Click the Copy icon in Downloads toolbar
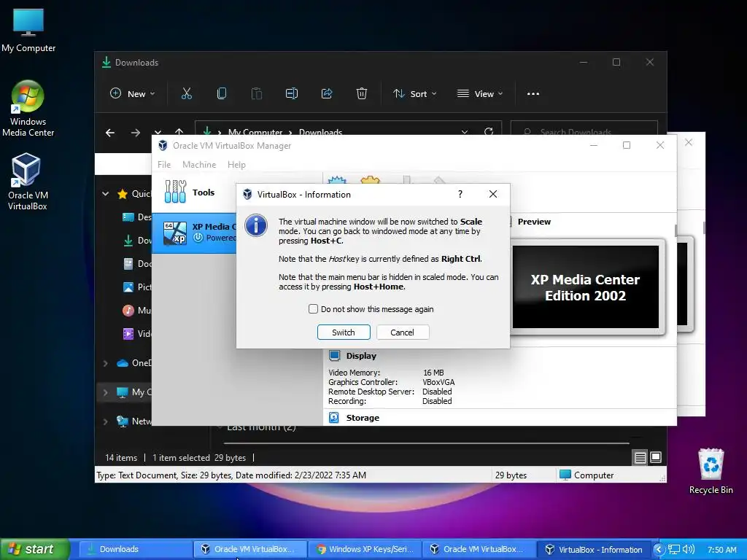747x560 pixels. 222,94
